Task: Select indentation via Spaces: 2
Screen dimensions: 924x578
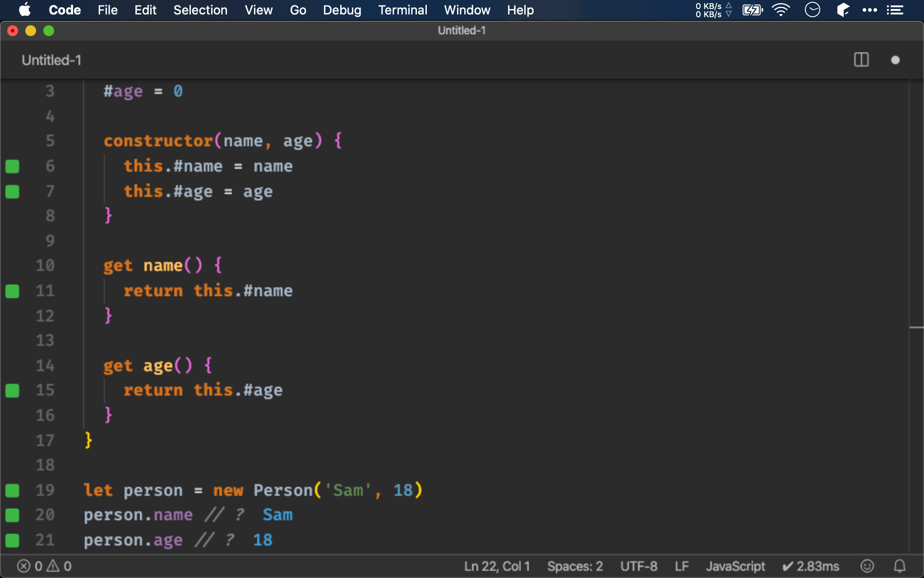Action: (x=575, y=566)
